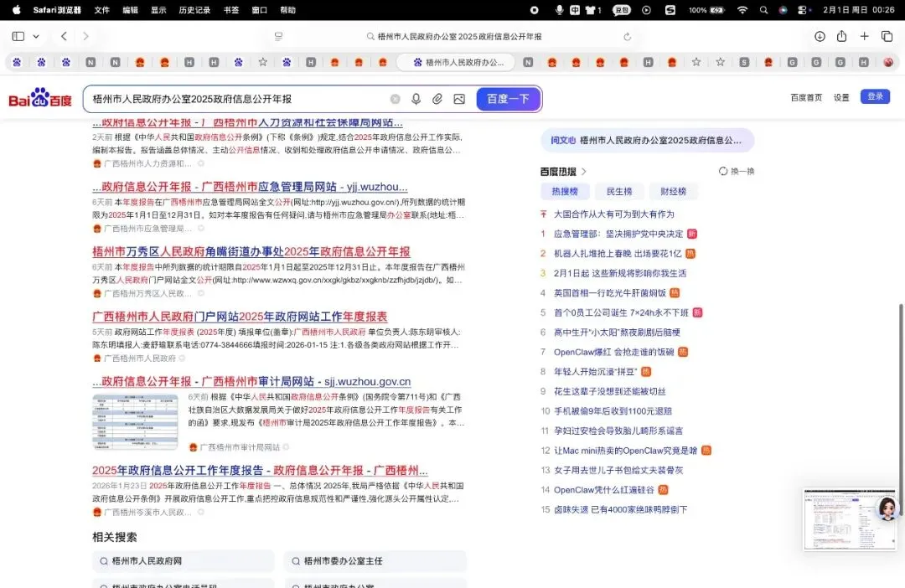Open the 文件 menu
The width and height of the screenshot is (905, 588).
pos(102,10)
